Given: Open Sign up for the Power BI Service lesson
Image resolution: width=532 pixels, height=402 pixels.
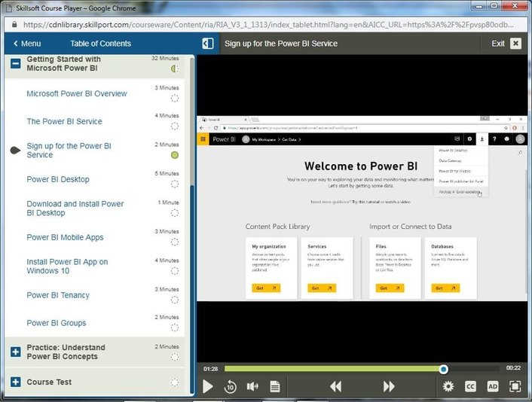Looking at the screenshot, I should [x=69, y=151].
